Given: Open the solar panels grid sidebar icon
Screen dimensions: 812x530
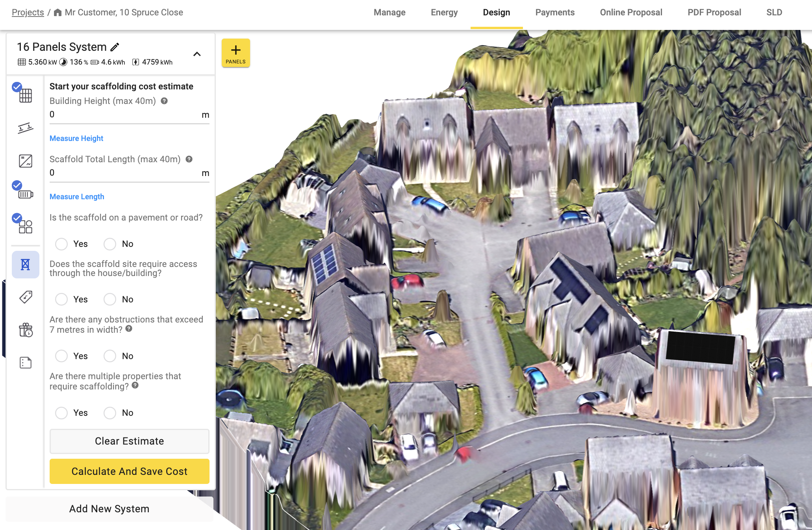Looking at the screenshot, I should 26,95.
